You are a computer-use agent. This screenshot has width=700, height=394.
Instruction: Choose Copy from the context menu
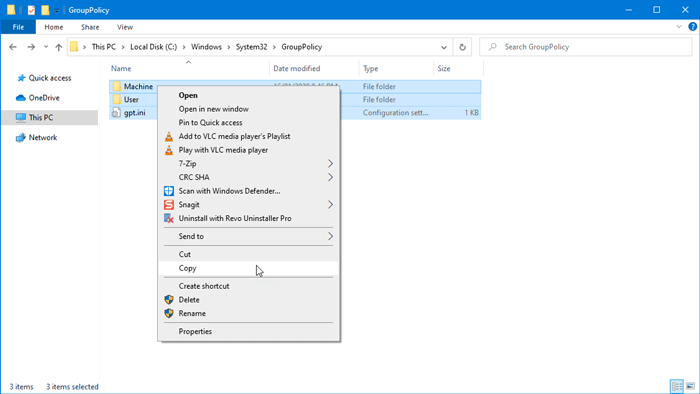[x=249, y=268]
